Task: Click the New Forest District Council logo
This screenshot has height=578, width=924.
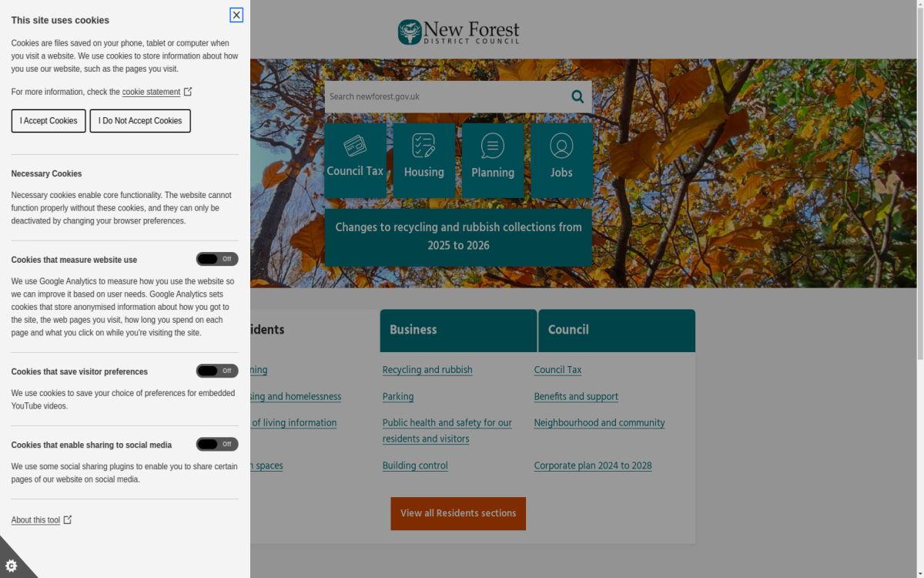Action: coord(458,32)
